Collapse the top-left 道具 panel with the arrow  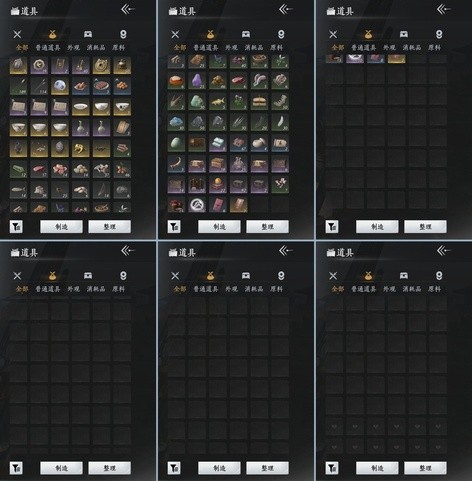[x=128, y=10]
